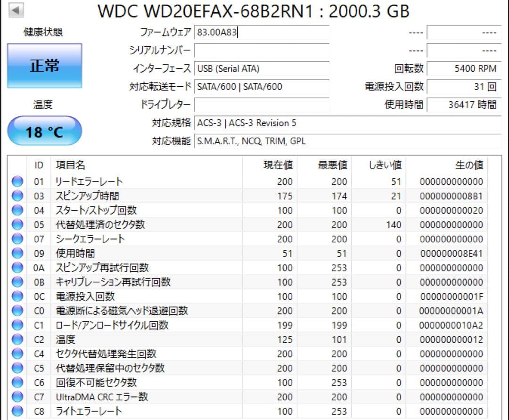The width and height of the screenshot is (509, 420).
Task: Click status indicator next to 温度 attribute
Action: click(x=17, y=339)
